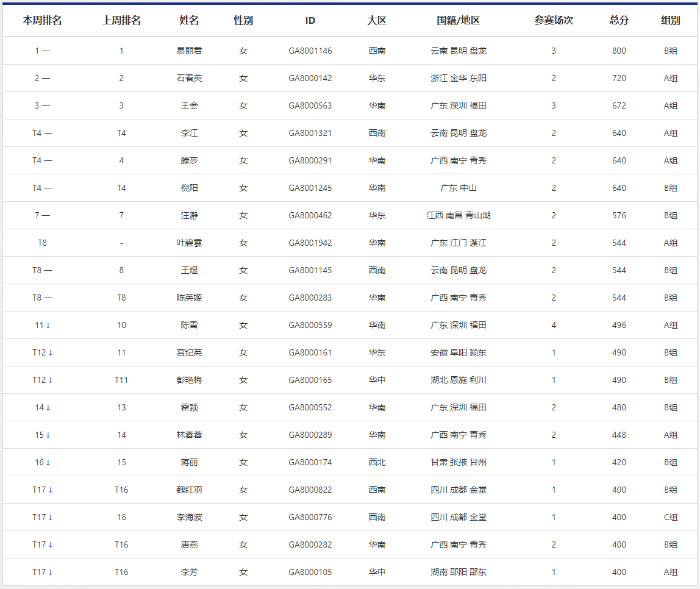
Task: Select player name 叶碧雲
Action: click(189, 243)
